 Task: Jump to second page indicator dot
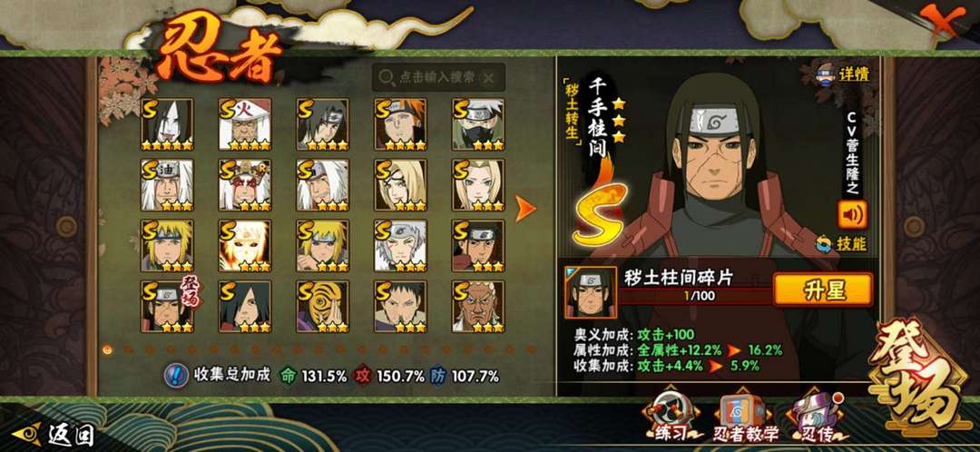[x=128, y=349]
